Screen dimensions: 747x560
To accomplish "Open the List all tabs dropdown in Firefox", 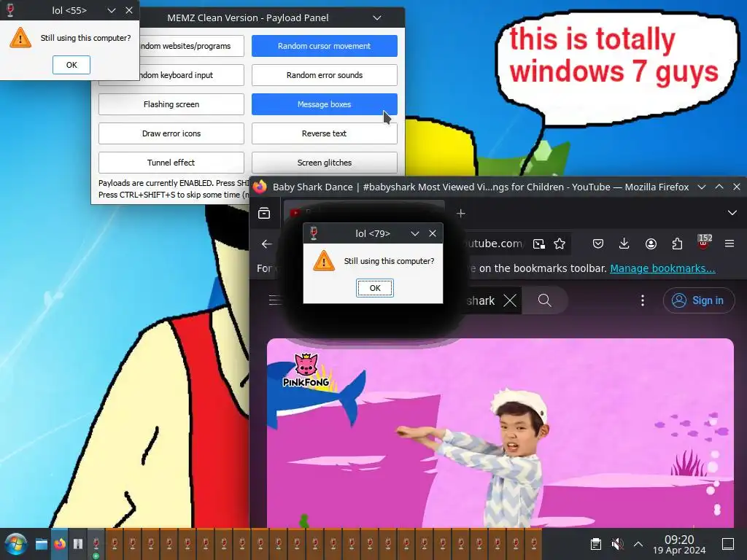I will pyautogui.click(x=732, y=213).
